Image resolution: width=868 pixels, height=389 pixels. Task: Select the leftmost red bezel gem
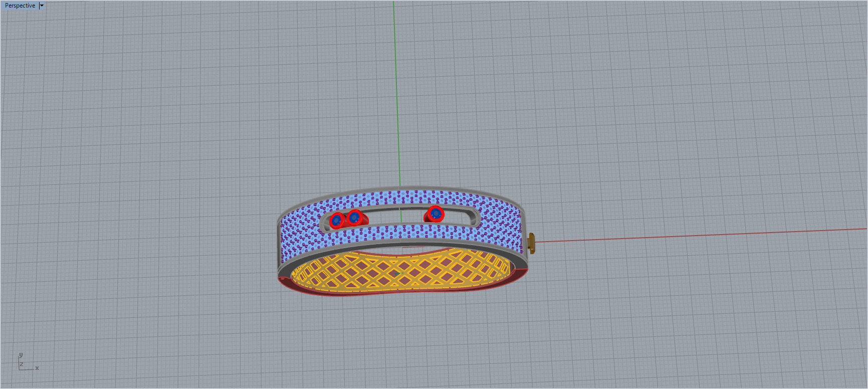(337, 221)
